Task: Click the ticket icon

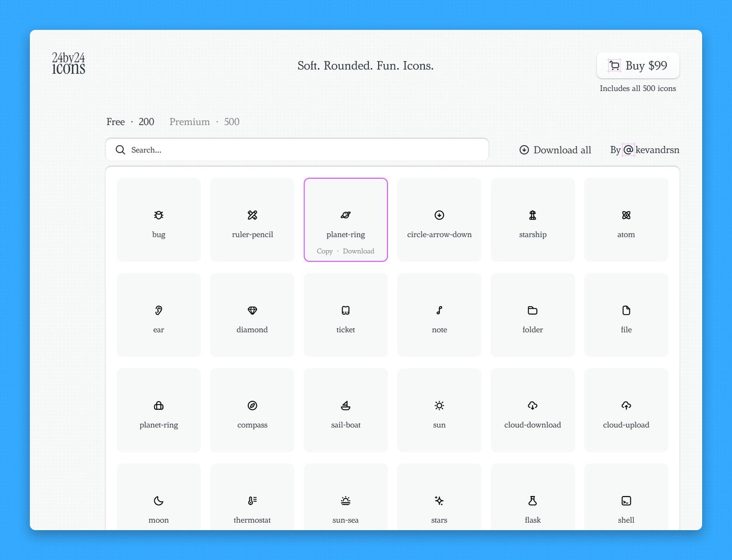Action: [x=346, y=311]
